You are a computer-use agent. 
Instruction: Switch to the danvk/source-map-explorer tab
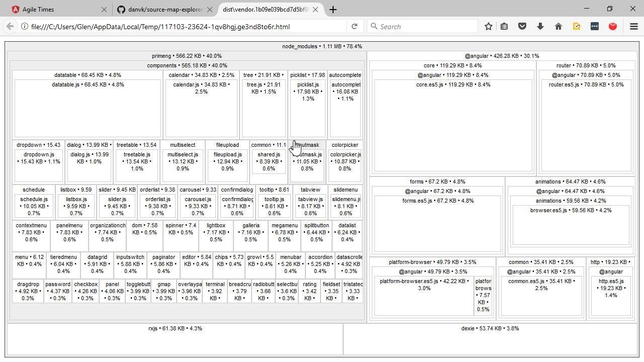tap(163, 9)
